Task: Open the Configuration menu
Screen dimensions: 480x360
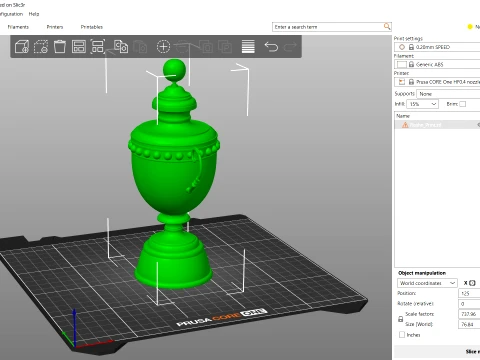Action: click(11, 14)
